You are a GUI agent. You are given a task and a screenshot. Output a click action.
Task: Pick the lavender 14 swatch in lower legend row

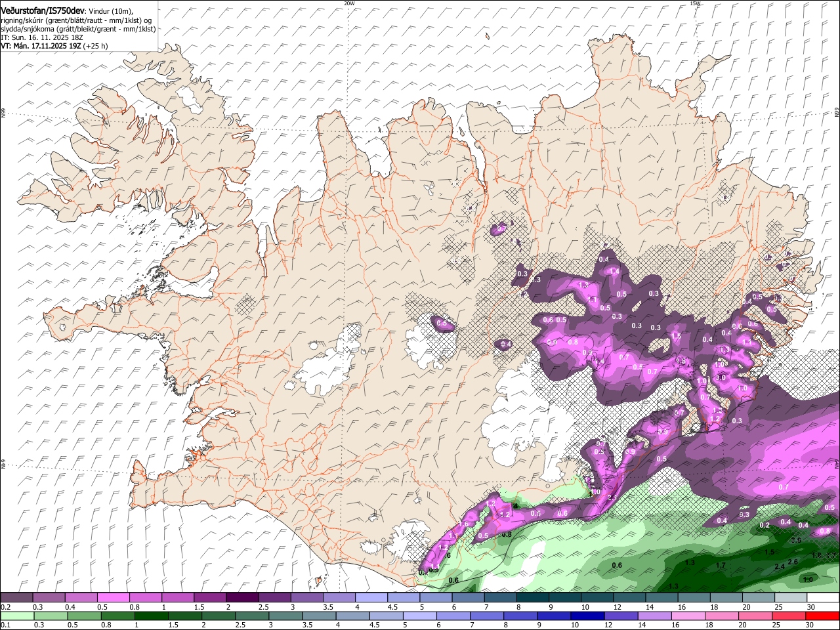(x=654, y=616)
